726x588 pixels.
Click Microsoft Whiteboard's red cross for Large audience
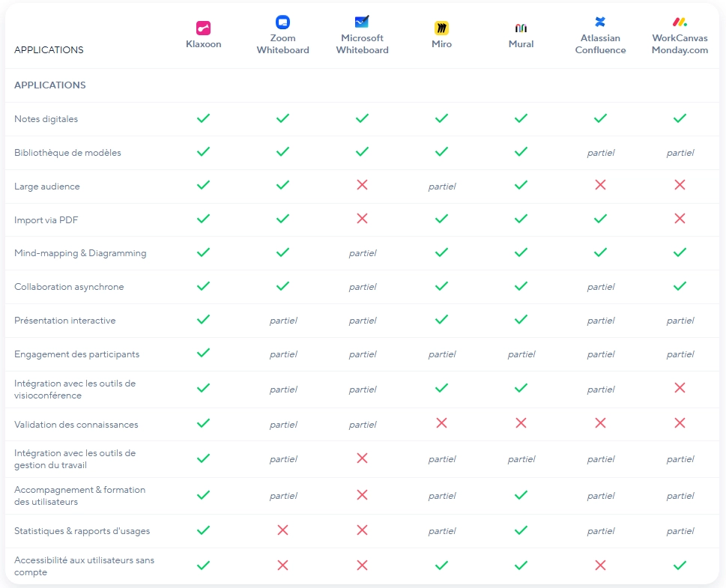pyautogui.click(x=362, y=185)
